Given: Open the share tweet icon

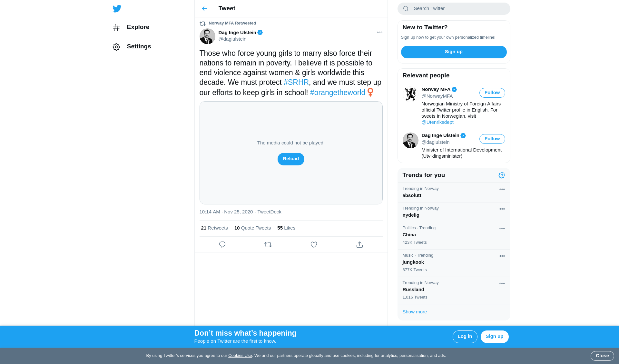Looking at the screenshot, I should click(359, 245).
